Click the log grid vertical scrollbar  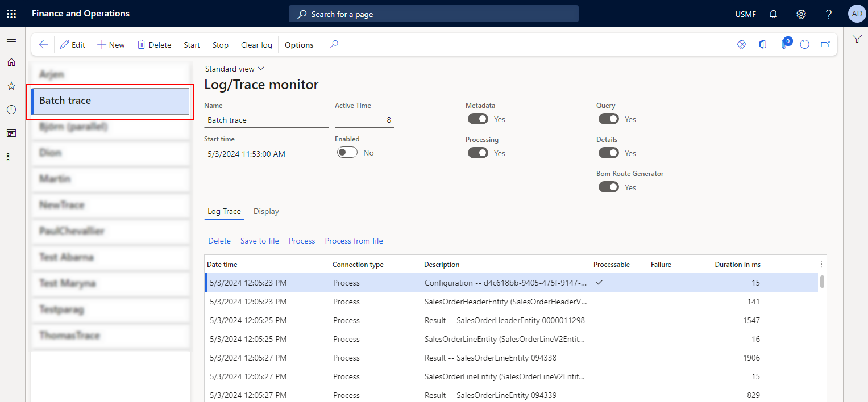pos(822,281)
